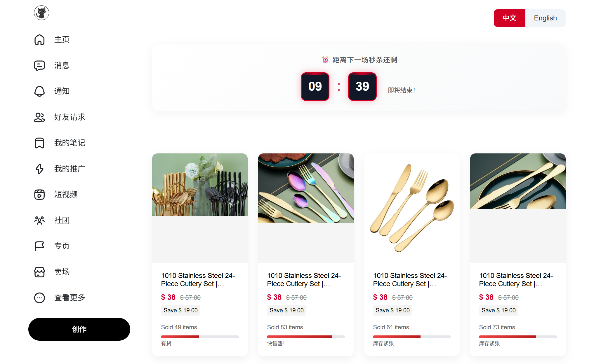This screenshot has height=364, width=594.
Task: Click the groups (社团) people icon
Action: [39, 220]
